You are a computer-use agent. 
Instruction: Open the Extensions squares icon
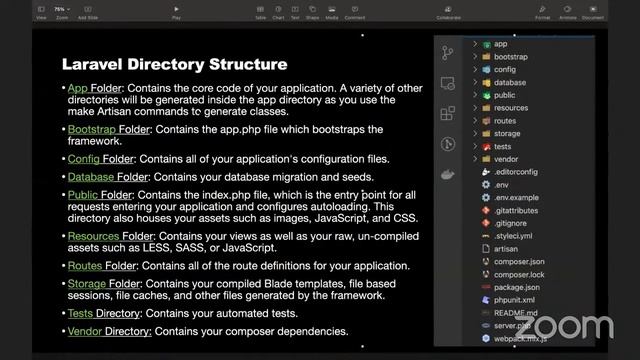pyautogui.click(x=448, y=113)
